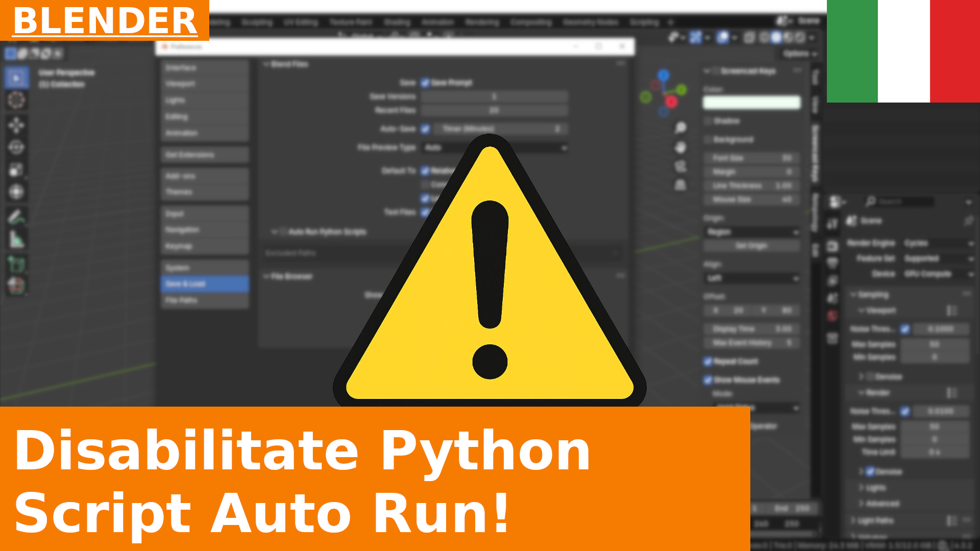Select the Annotate tool
Screen dimensions: 980x551
click(16, 217)
